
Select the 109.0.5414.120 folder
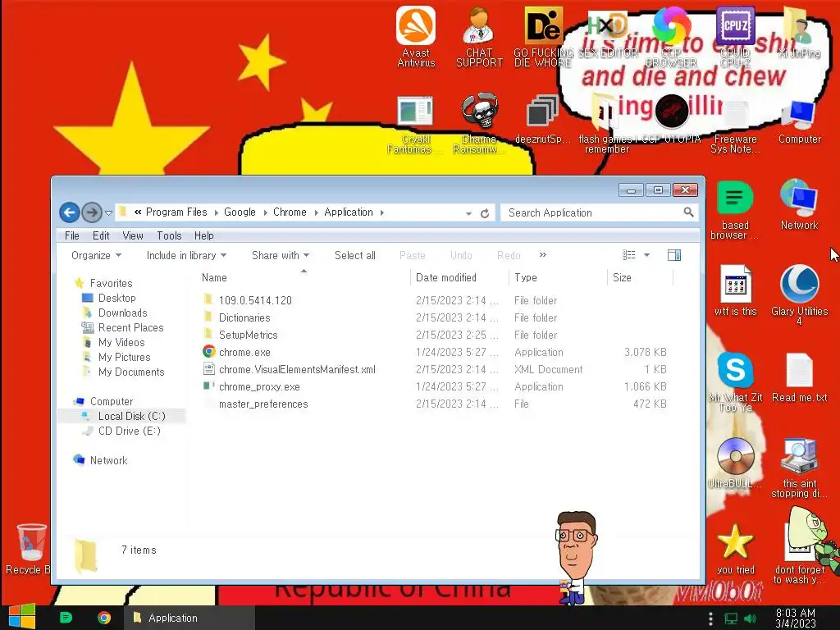click(x=255, y=300)
